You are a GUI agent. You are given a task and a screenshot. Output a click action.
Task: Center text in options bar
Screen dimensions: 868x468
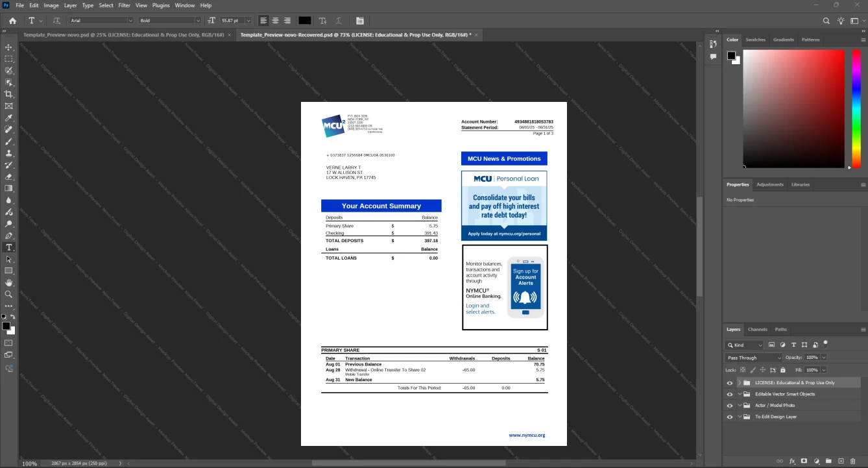(x=275, y=21)
